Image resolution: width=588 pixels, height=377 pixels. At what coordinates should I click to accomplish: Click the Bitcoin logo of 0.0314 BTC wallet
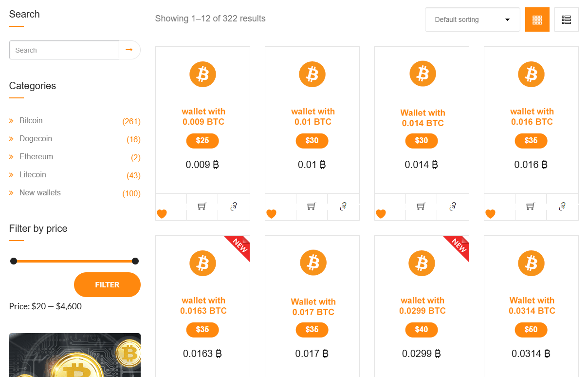point(531,264)
